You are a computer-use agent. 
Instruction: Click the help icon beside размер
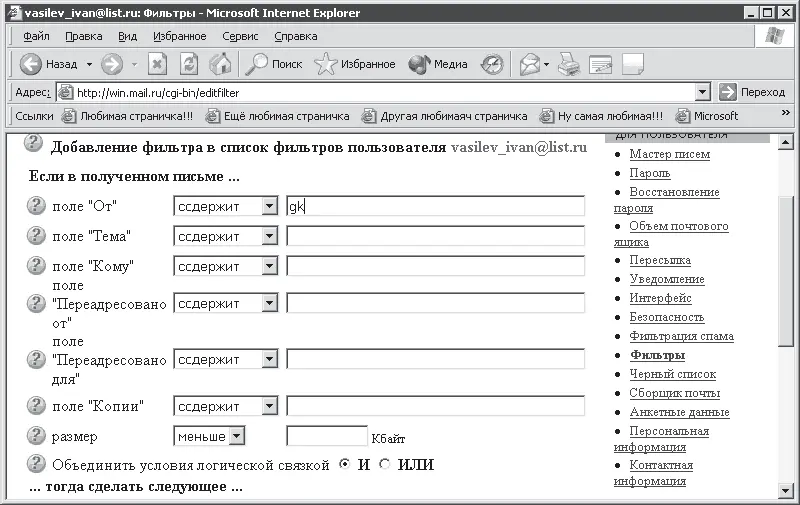tap(36, 436)
